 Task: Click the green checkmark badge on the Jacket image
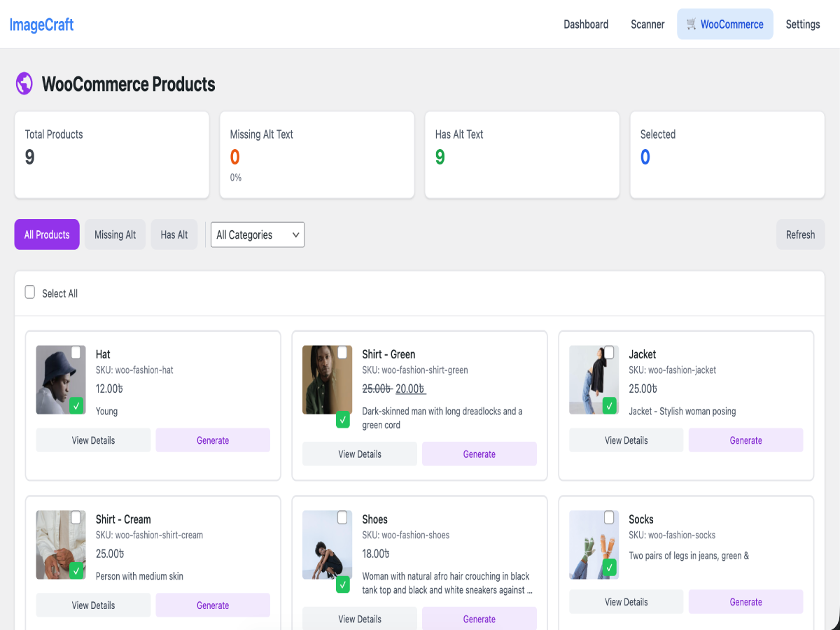tap(610, 405)
